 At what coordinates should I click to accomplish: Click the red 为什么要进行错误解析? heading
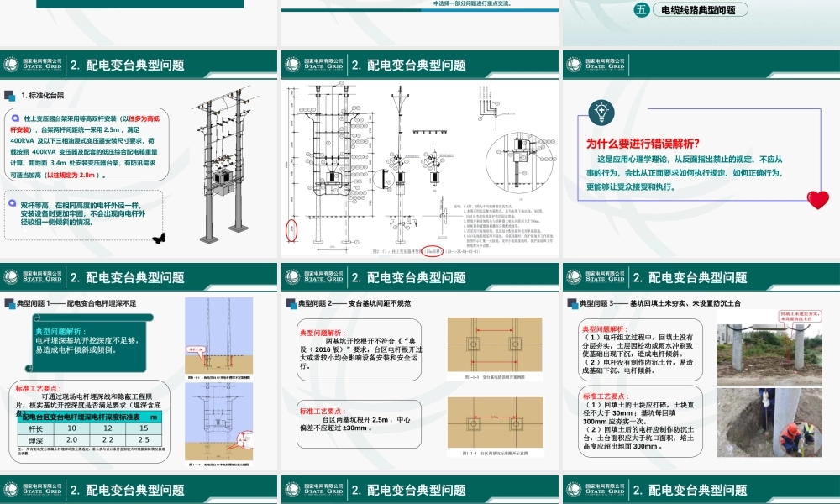coord(643,144)
